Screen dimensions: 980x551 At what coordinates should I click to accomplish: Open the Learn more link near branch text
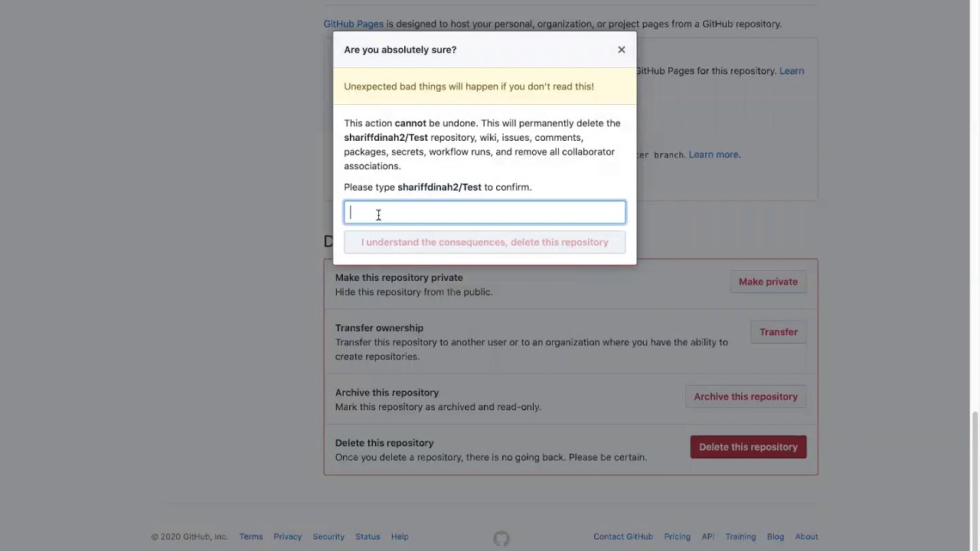click(714, 155)
